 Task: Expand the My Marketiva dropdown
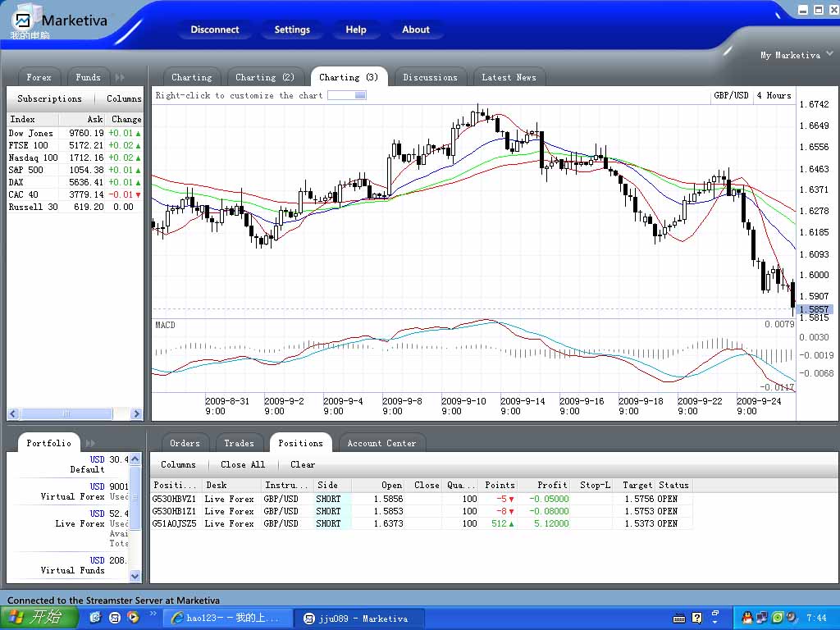[x=829, y=55]
